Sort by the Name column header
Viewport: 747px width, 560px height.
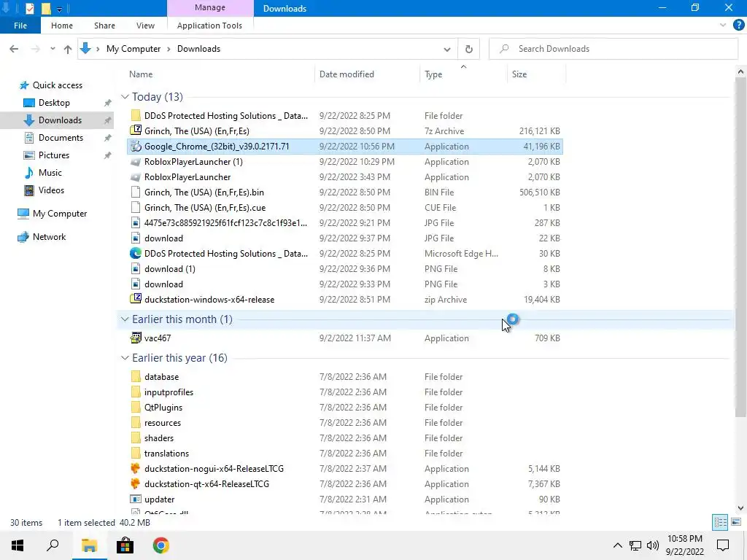pos(141,74)
